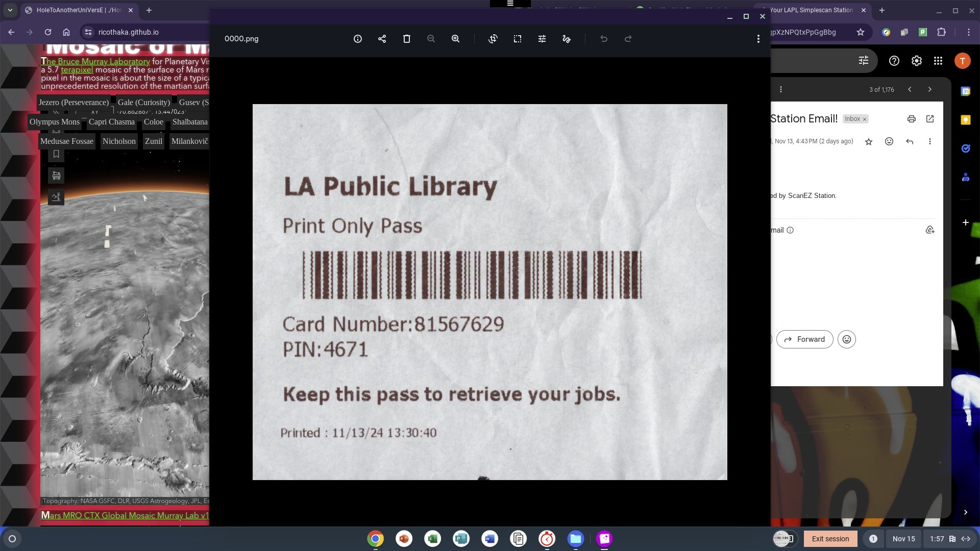Image resolution: width=980 pixels, height=551 pixels.
Task: Show Gmail search options
Action: click(864, 61)
